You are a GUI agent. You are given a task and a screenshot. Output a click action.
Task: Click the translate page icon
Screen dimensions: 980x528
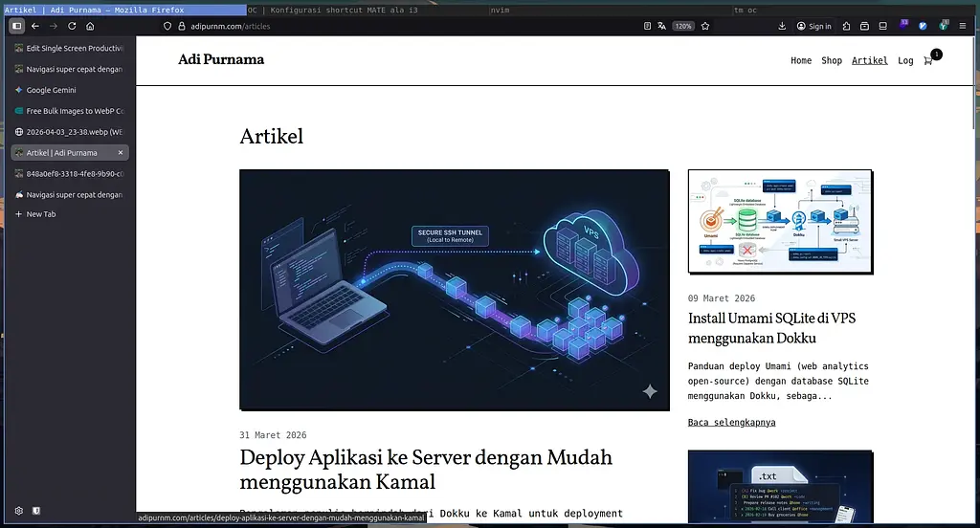click(662, 26)
